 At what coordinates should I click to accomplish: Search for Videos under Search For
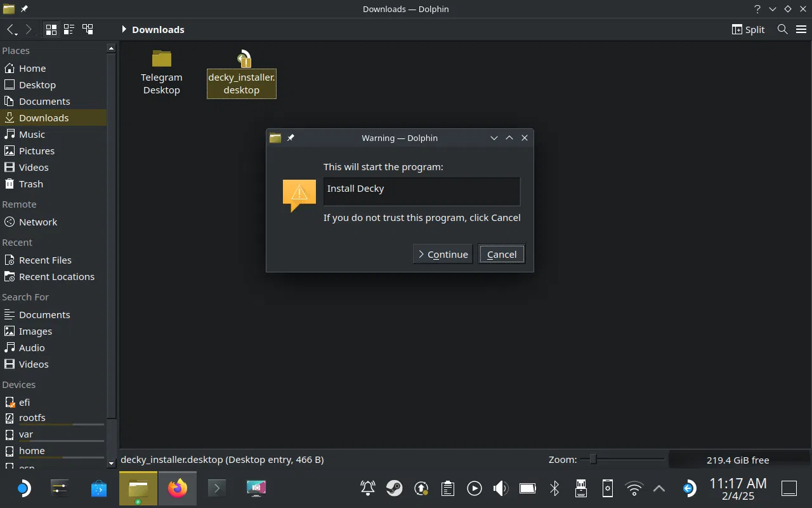click(x=54, y=364)
